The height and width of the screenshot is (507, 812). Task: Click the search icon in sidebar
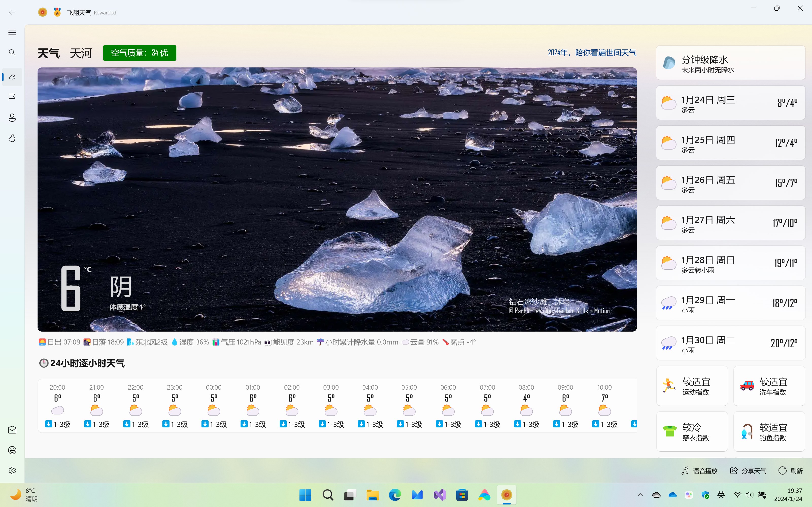(x=12, y=53)
